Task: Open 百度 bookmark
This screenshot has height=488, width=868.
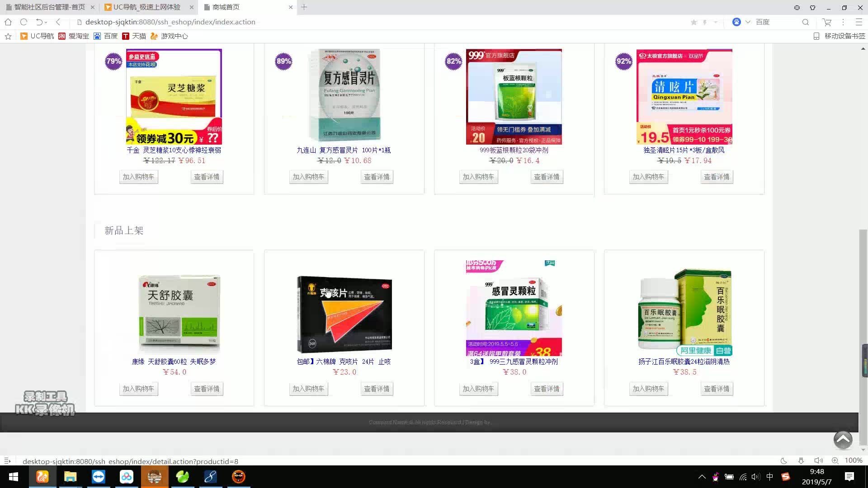Action: [106, 36]
